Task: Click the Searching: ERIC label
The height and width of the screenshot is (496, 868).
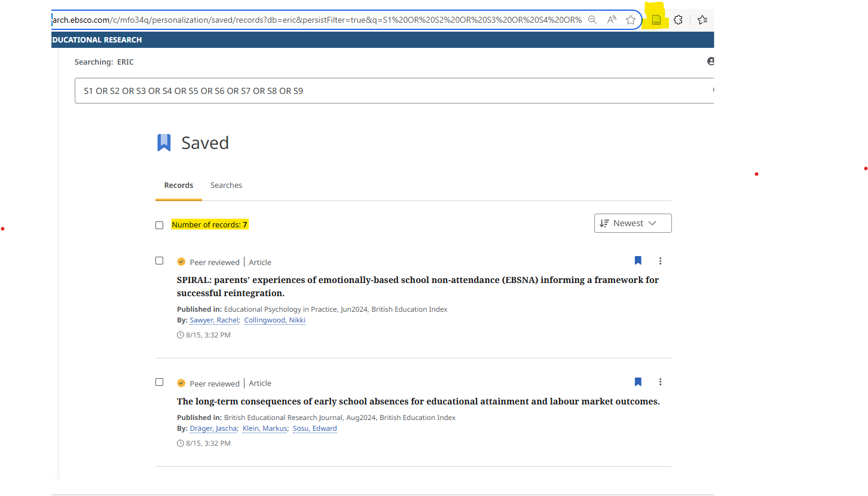Action: pyautogui.click(x=104, y=62)
